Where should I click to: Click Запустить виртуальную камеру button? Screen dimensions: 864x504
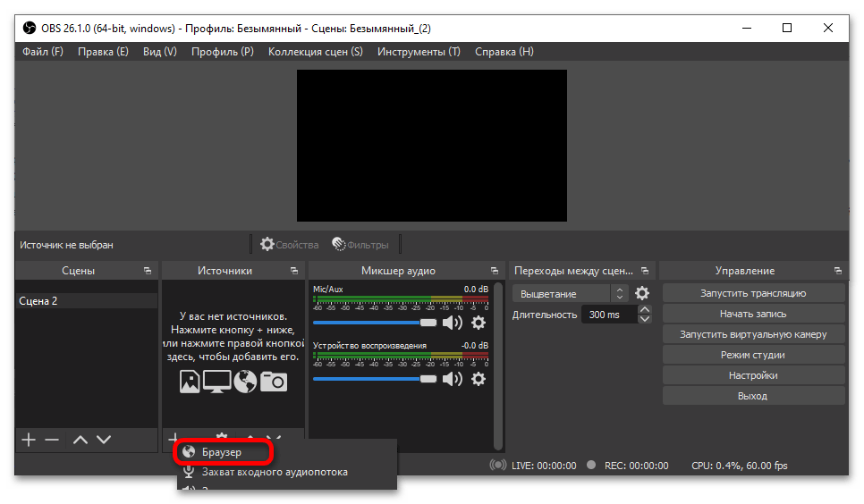point(753,334)
